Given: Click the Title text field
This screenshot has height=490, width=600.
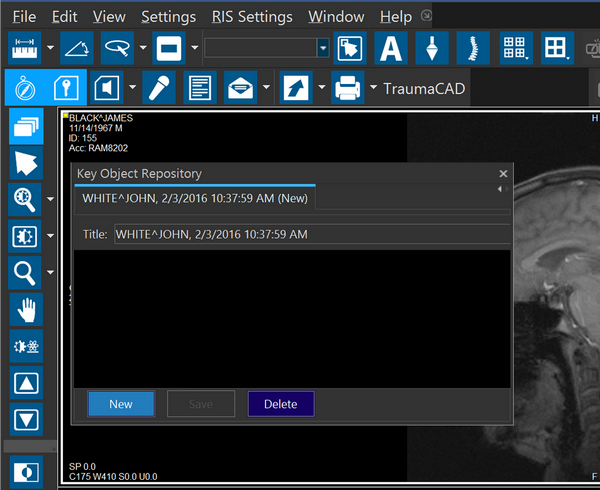Looking at the screenshot, I should (312, 234).
